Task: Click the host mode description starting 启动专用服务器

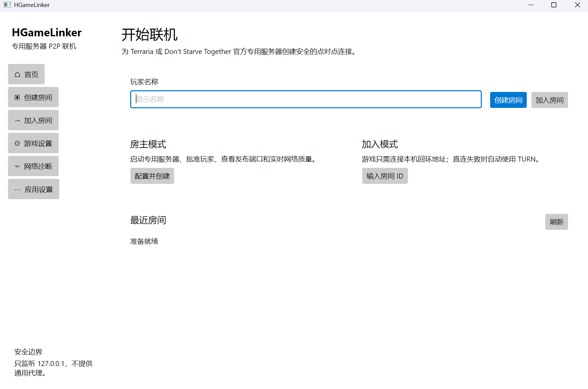Action: point(223,159)
